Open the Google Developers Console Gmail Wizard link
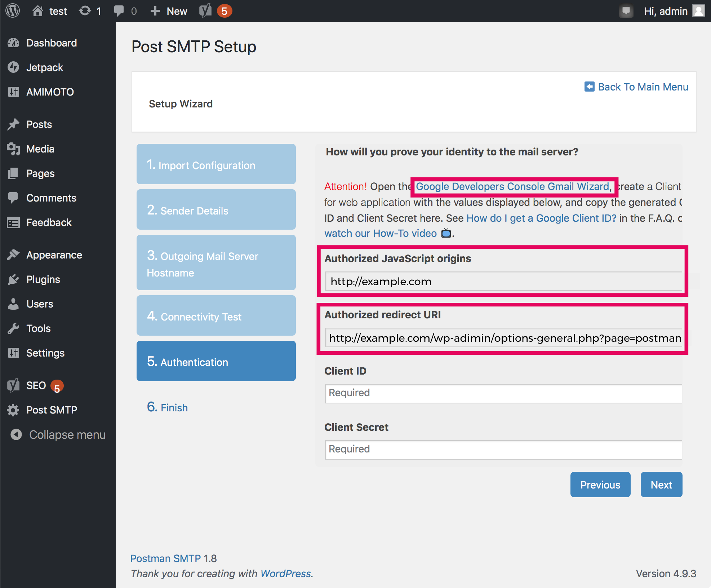This screenshot has height=588, width=711. point(512,186)
